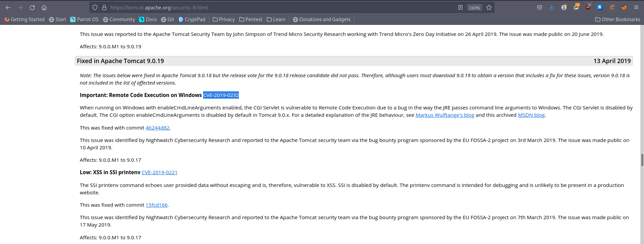Open the Downloads panel
644x244 pixels.
pos(552,7)
